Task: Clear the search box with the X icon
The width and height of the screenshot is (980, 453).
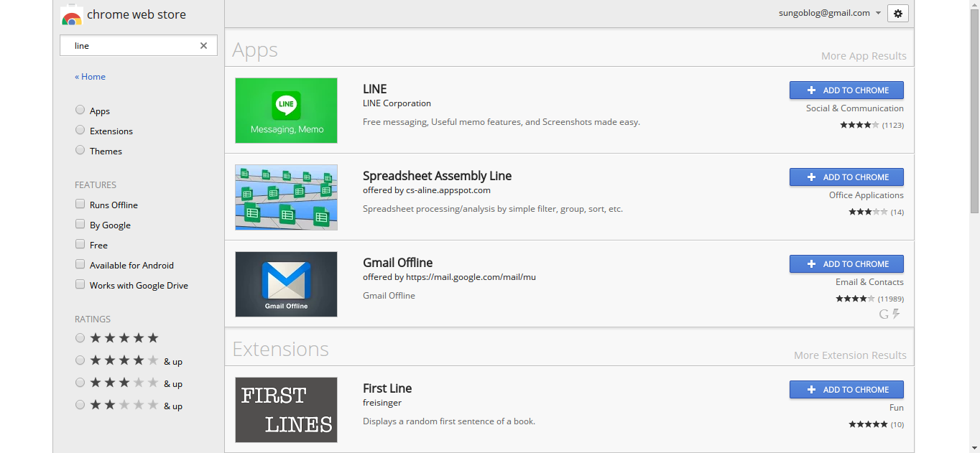Action: [203, 45]
